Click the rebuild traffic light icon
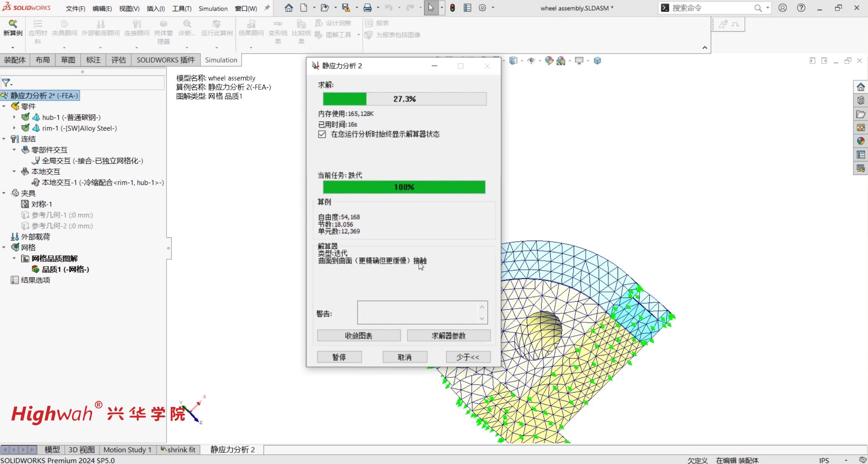 [453, 8]
